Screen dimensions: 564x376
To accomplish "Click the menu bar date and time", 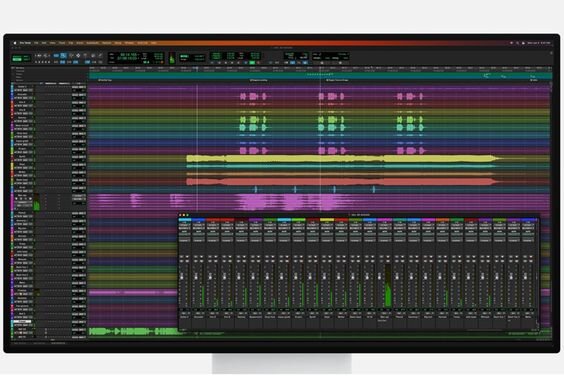I will coord(539,43).
